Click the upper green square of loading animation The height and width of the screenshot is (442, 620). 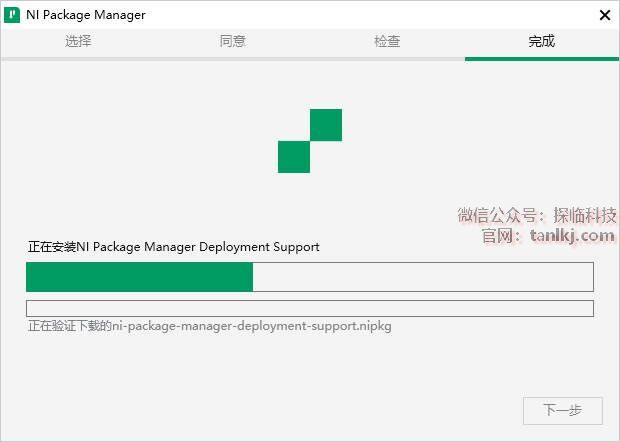tap(326, 125)
